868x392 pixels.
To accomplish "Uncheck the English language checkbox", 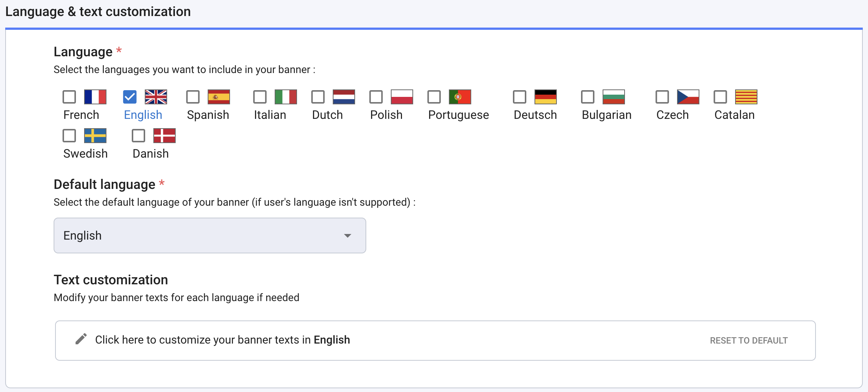I will pyautogui.click(x=130, y=97).
